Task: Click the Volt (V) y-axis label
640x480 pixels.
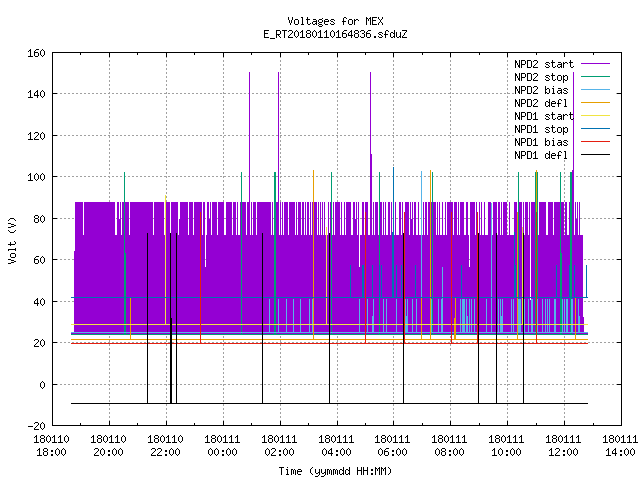Action: point(12,240)
